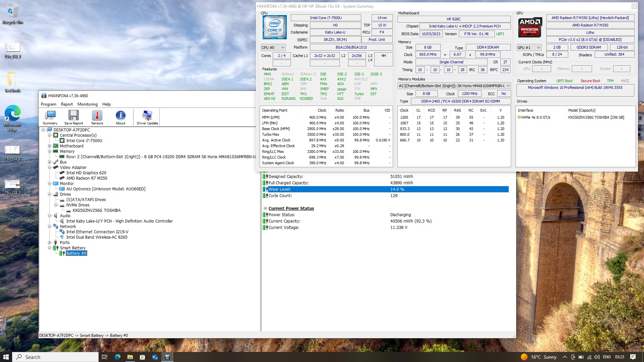Select Intel HD Graphics 620 entry

pos(86,173)
